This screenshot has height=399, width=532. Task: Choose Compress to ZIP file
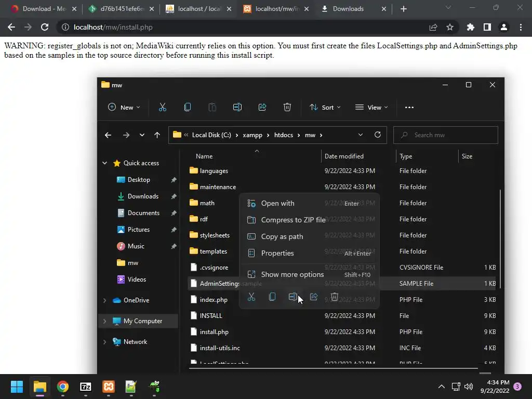click(x=309, y=220)
